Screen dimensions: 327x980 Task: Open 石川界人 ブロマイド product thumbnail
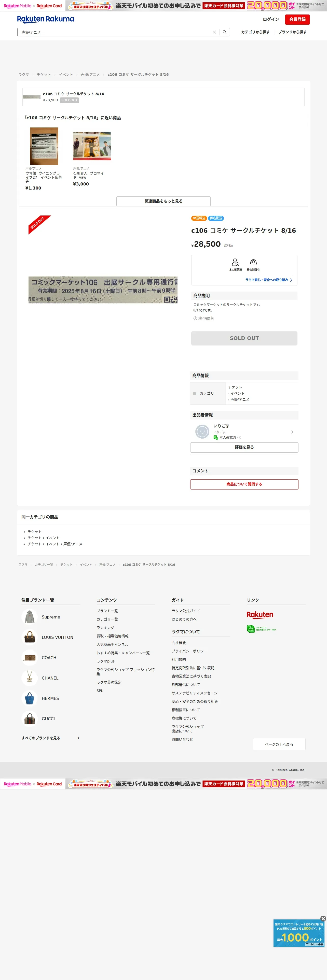coord(92,146)
